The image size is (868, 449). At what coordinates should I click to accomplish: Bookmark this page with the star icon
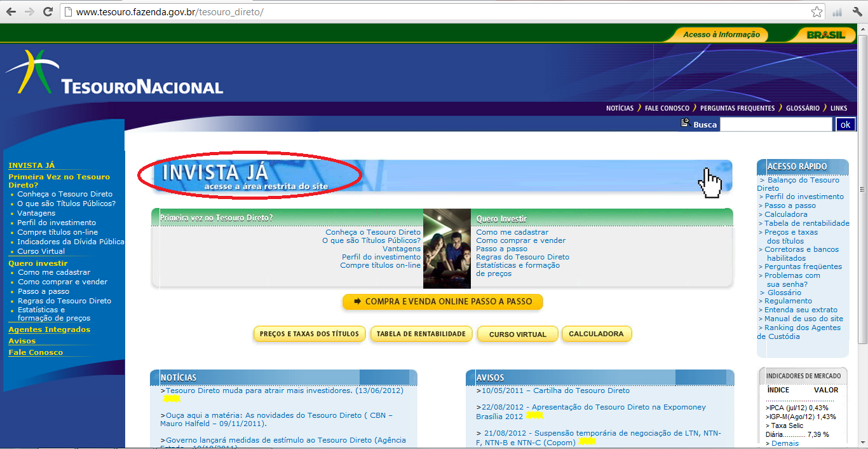coord(817,12)
